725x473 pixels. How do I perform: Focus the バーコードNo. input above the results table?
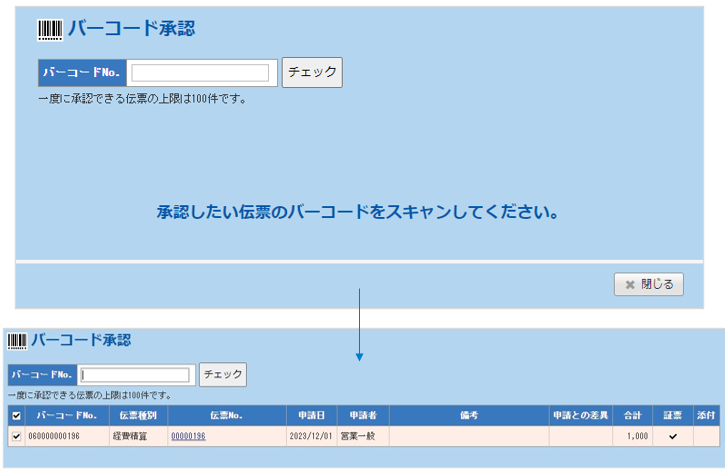(135, 375)
